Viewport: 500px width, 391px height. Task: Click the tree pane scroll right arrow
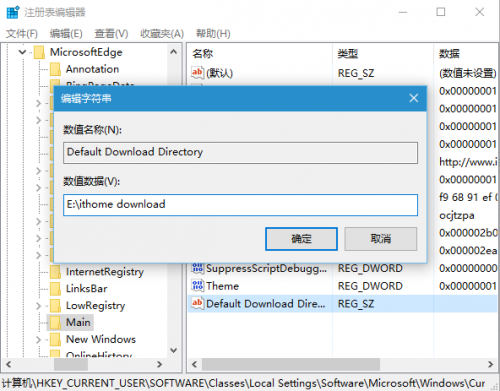(160, 364)
